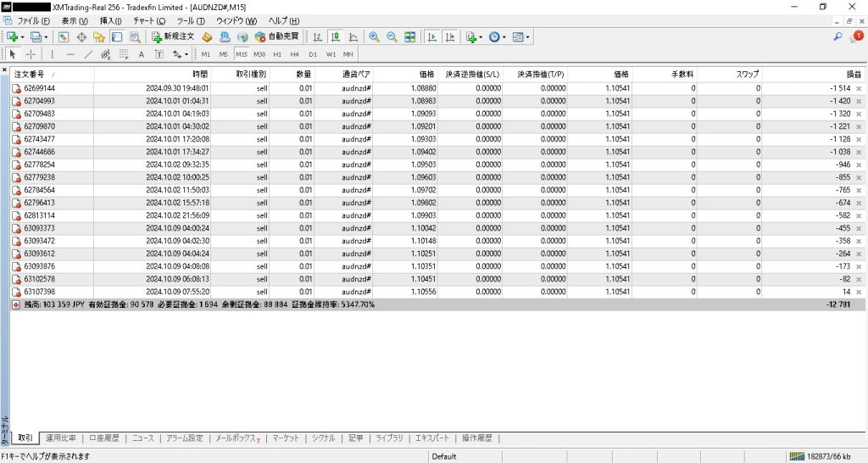The height and width of the screenshot is (463, 868).
Task: Click the zoom out magnifier icon
Action: click(392, 36)
